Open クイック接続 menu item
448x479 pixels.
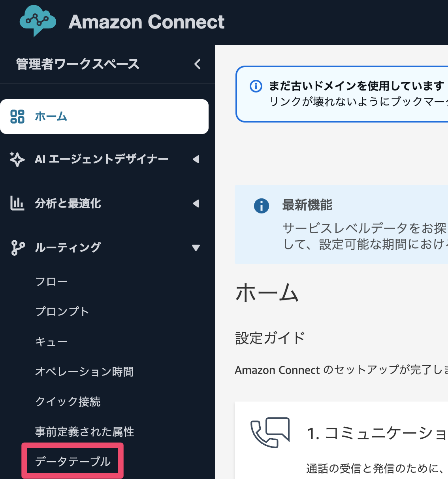pyautogui.click(x=68, y=402)
